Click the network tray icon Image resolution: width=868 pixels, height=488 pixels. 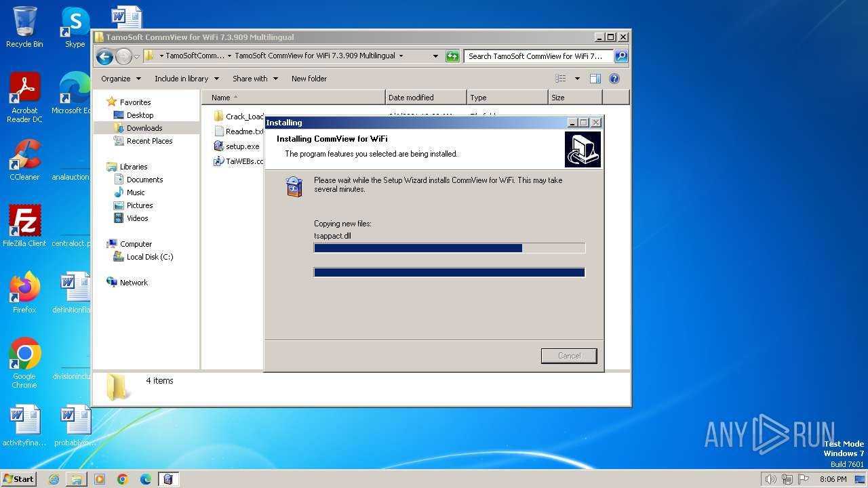tap(787, 479)
